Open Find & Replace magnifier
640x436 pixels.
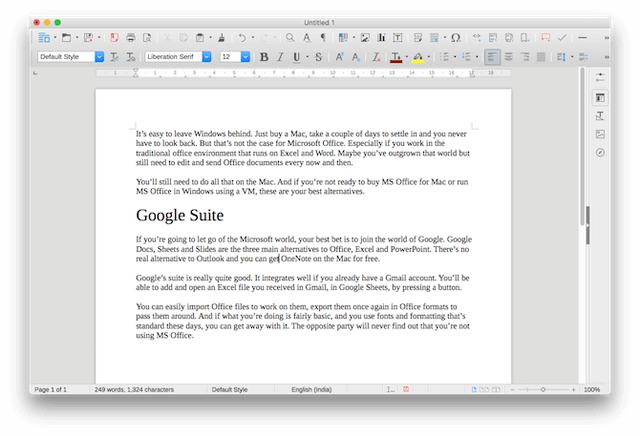(x=290, y=38)
